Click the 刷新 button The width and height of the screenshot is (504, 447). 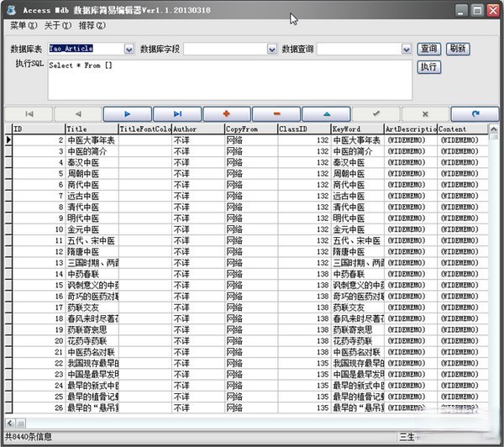pos(457,50)
